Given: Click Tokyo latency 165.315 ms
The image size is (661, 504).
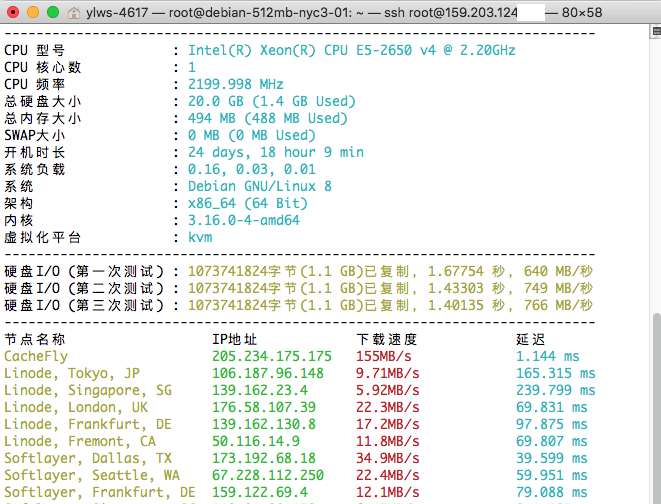Looking at the screenshot, I should (556, 373).
